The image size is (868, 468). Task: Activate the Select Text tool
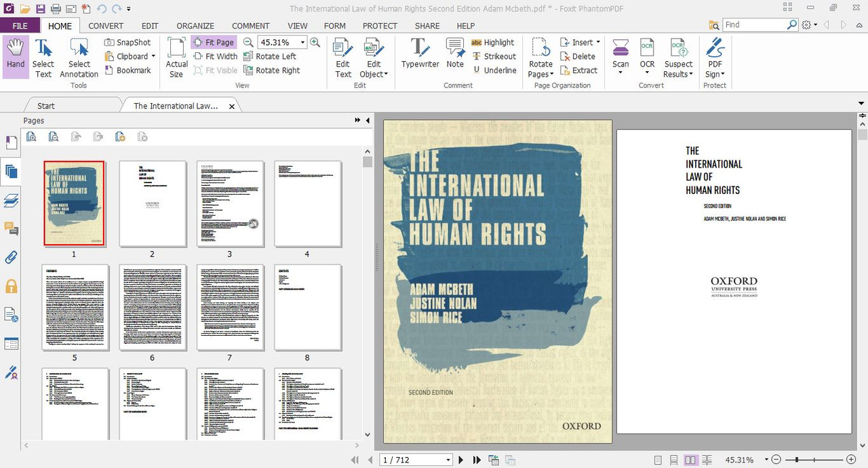point(43,58)
